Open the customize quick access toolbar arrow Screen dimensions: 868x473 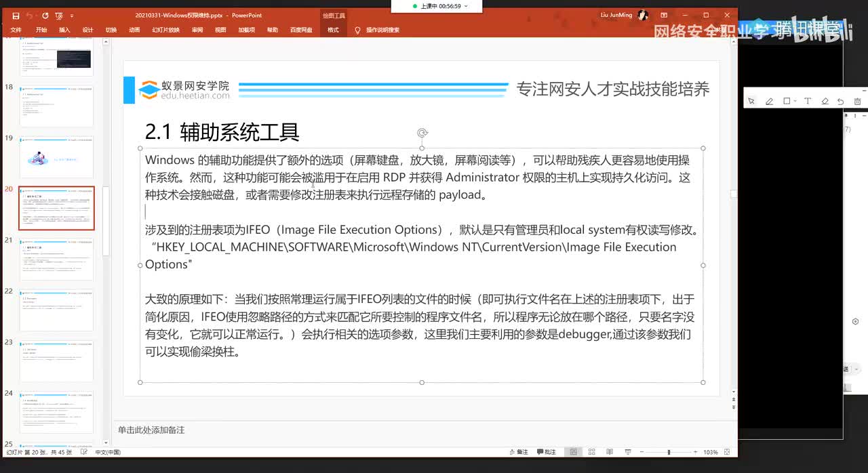click(72, 15)
